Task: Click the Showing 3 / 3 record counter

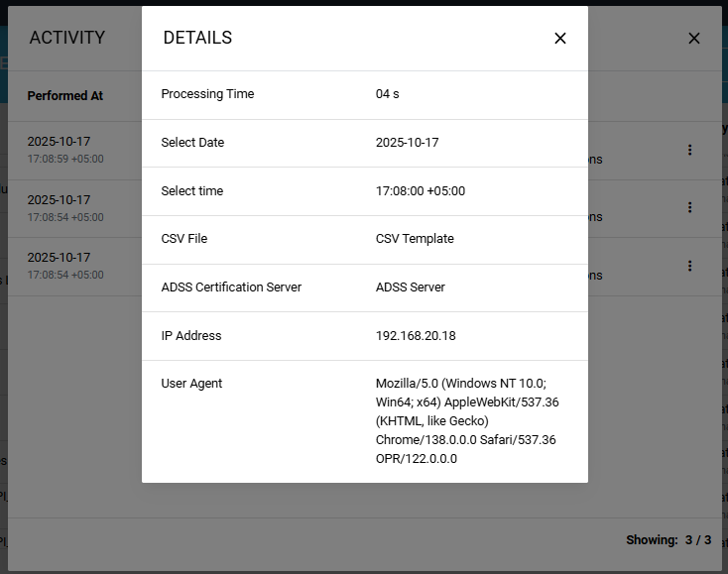Action: pos(668,540)
